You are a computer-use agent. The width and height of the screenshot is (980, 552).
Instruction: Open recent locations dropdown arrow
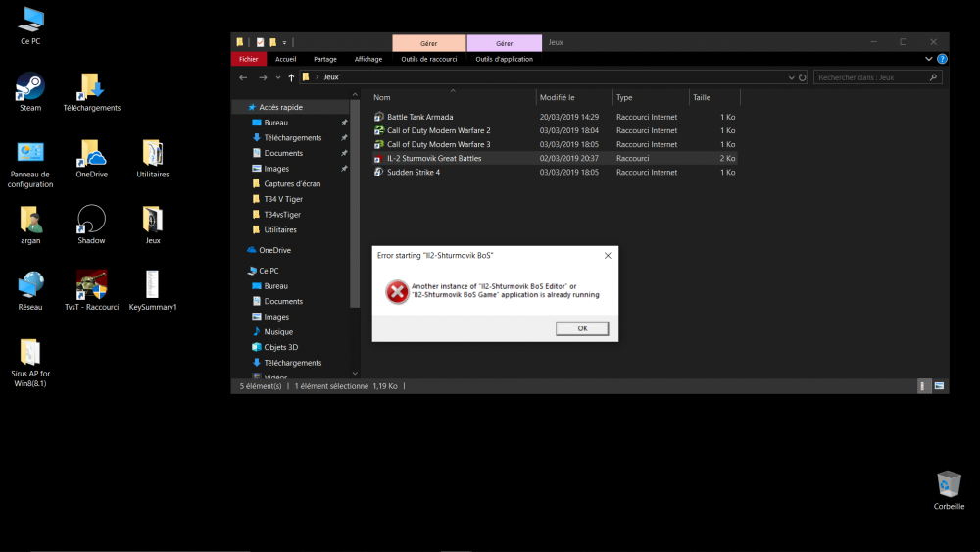click(x=278, y=77)
